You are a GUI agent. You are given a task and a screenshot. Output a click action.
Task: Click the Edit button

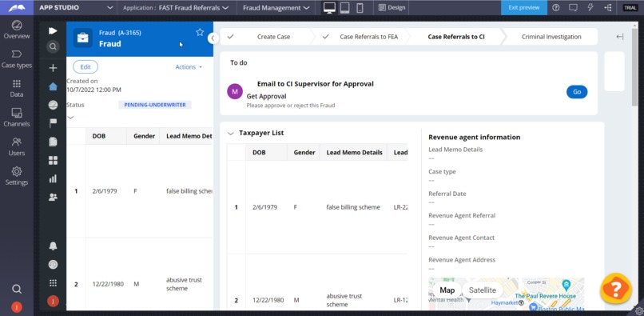[85, 66]
